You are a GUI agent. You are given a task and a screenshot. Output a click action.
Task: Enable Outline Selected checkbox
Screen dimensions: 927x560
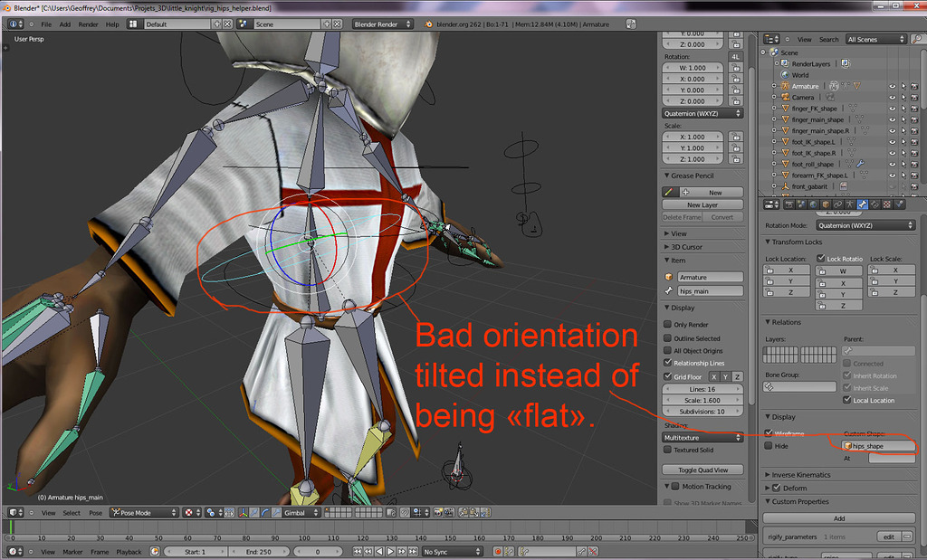point(667,338)
